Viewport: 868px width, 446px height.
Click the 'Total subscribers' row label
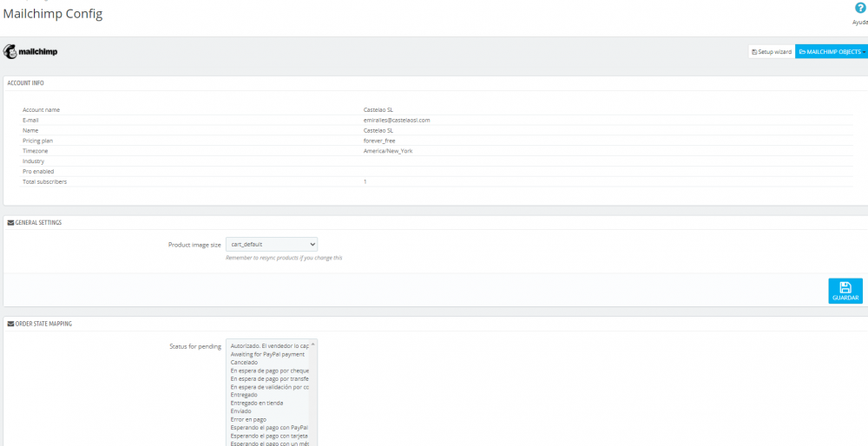(45, 181)
